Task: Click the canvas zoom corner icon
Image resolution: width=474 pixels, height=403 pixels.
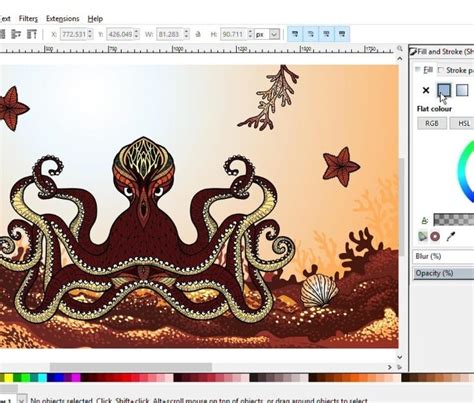Action: (x=400, y=49)
